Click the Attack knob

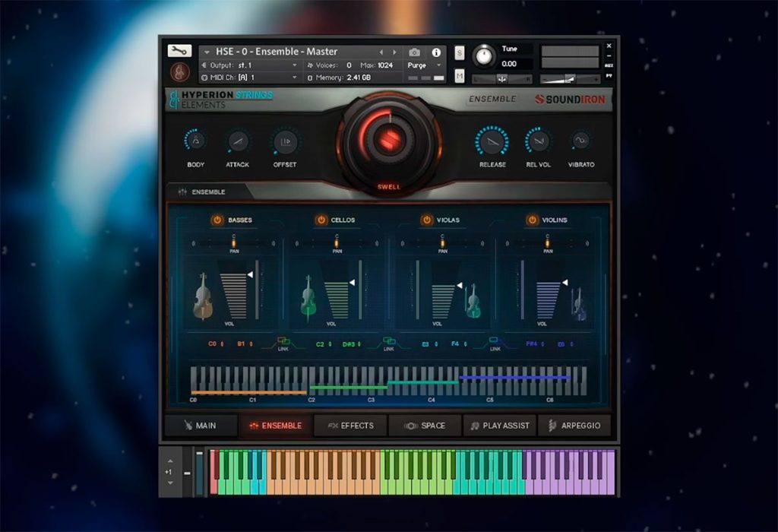click(238, 142)
